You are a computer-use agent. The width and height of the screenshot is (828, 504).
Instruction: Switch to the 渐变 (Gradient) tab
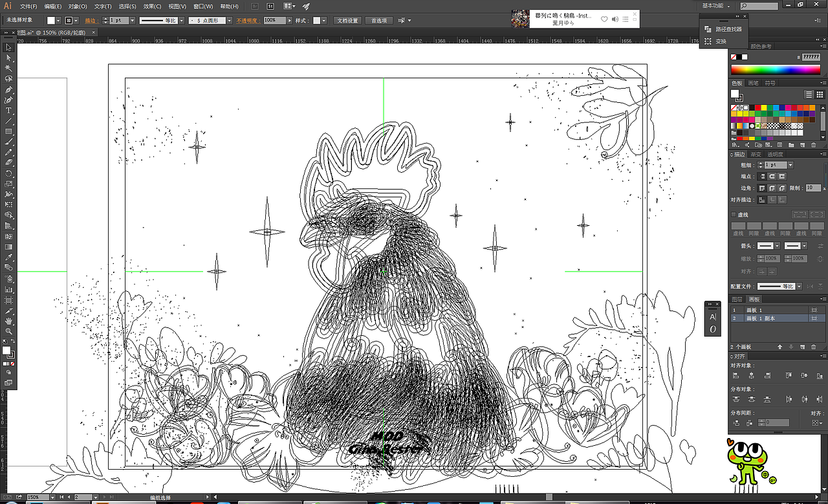click(756, 155)
